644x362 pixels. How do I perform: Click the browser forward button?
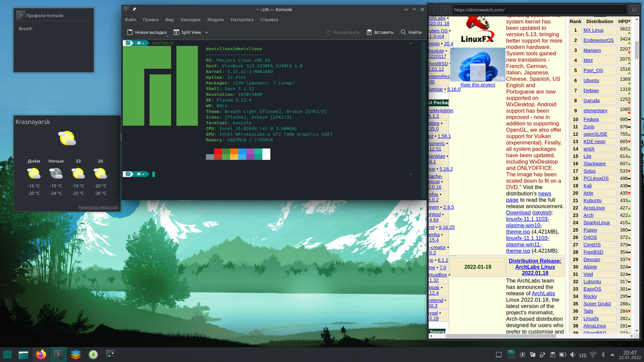coord(445,10)
